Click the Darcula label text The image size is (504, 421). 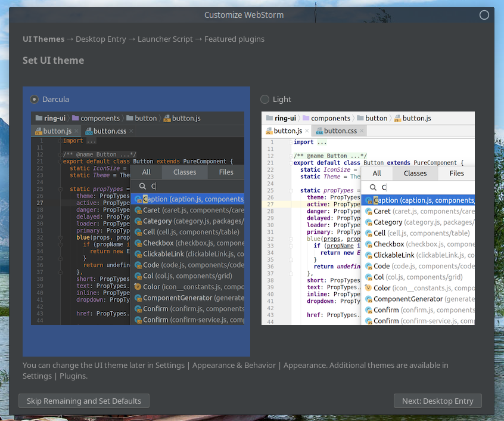pos(55,100)
